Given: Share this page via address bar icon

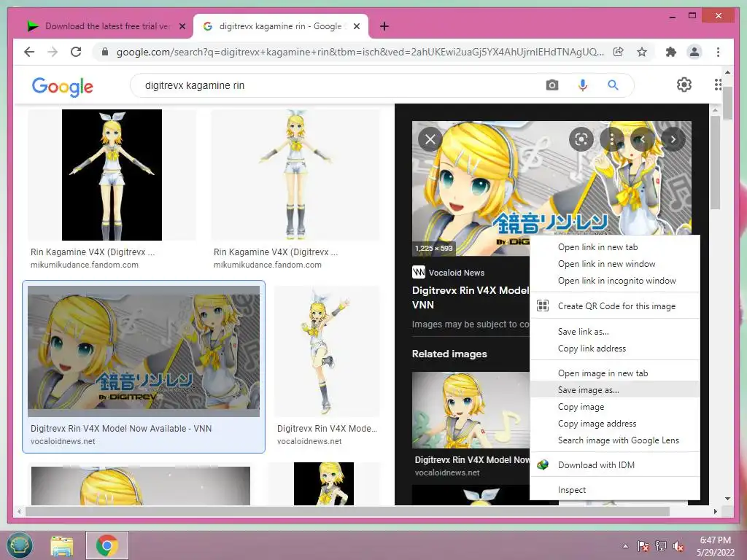Looking at the screenshot, I should [619, 52].
